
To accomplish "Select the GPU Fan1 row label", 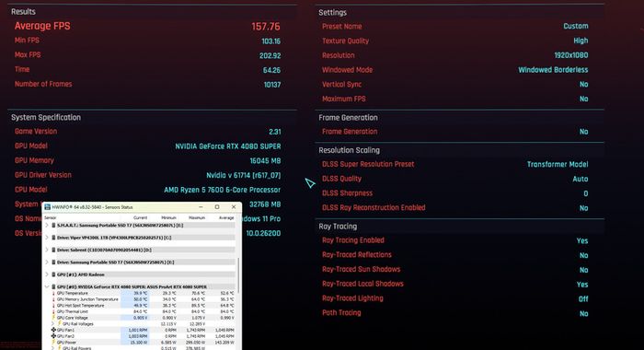I will [65, 330].
